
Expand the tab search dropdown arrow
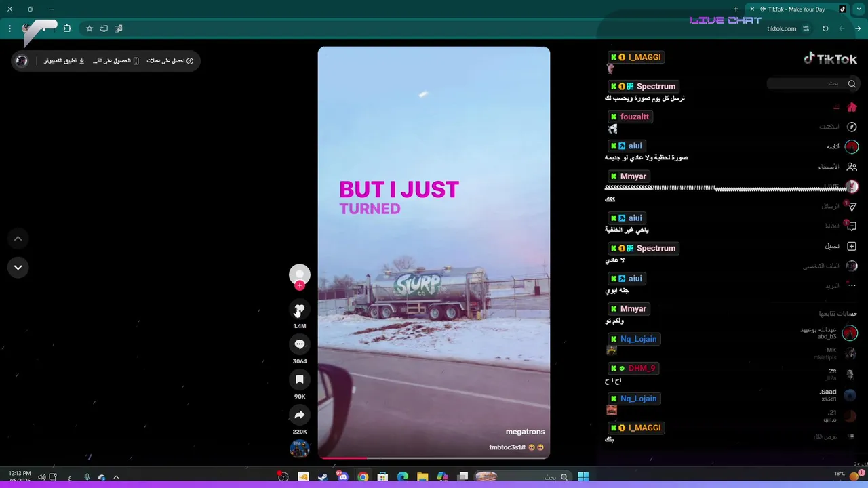(859, 9)
